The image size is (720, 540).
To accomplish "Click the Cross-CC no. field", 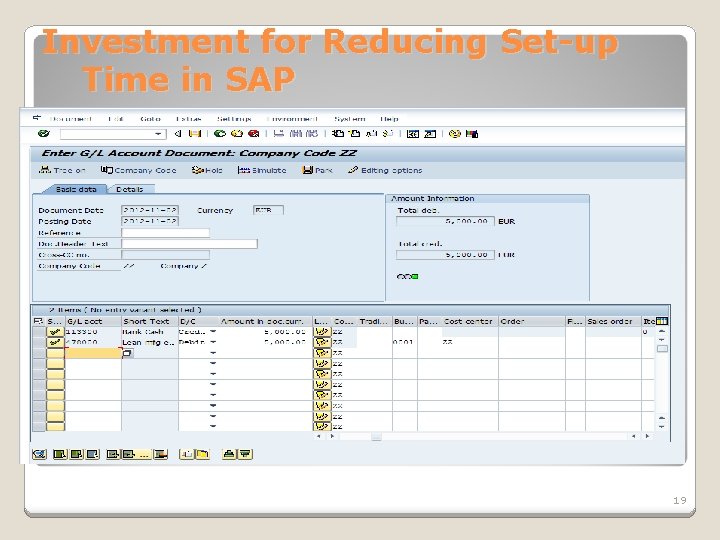I will coord(166,254).
